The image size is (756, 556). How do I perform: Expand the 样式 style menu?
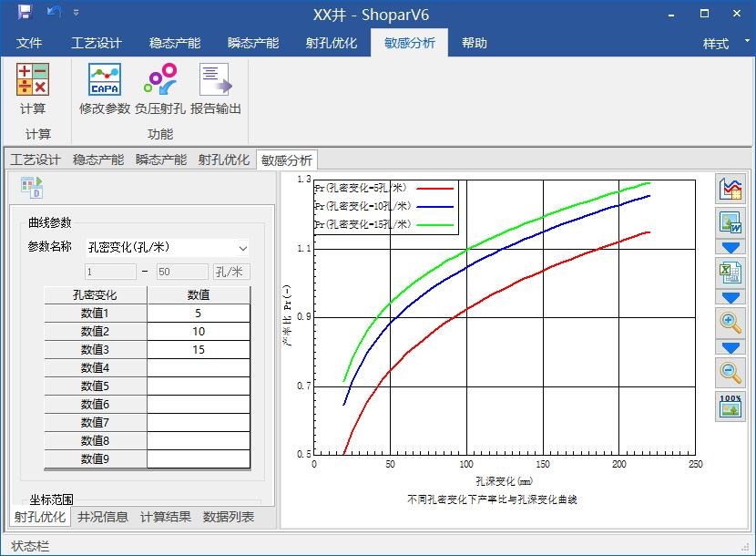coord(721,44)
